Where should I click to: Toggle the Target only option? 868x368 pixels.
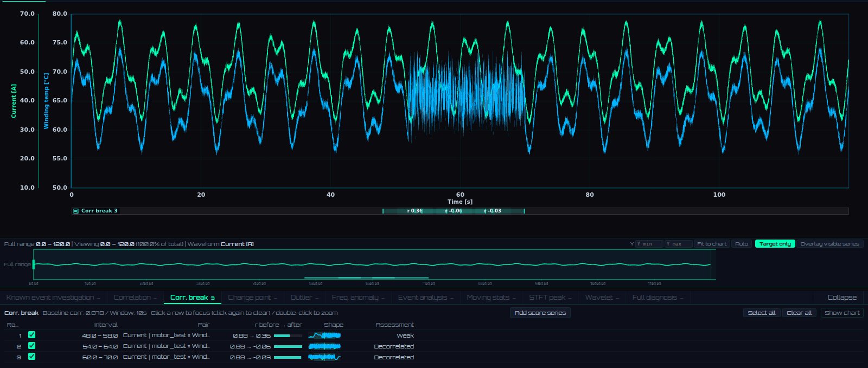click(x=775, y=244)
